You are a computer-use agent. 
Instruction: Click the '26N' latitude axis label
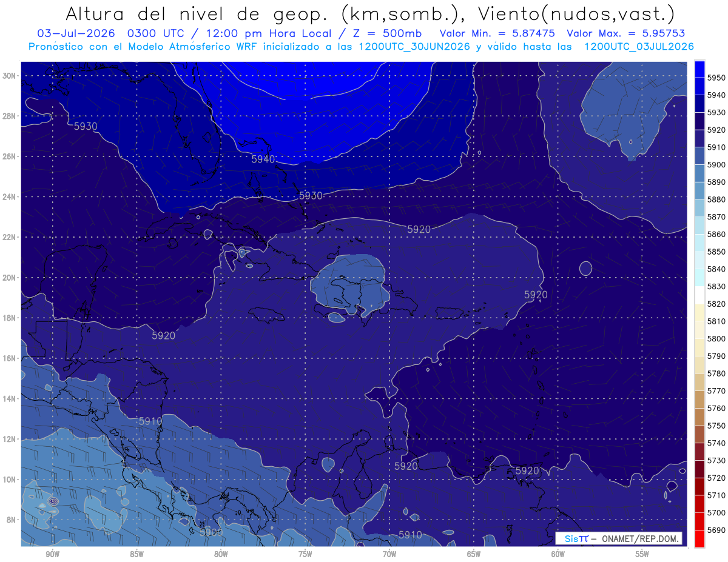pos(9,156)
